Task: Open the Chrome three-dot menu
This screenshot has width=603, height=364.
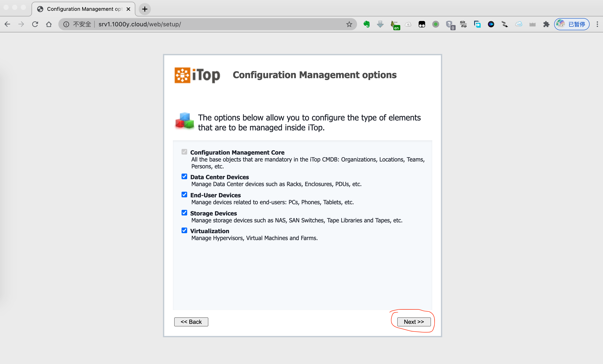Action: tap(597, 24)
